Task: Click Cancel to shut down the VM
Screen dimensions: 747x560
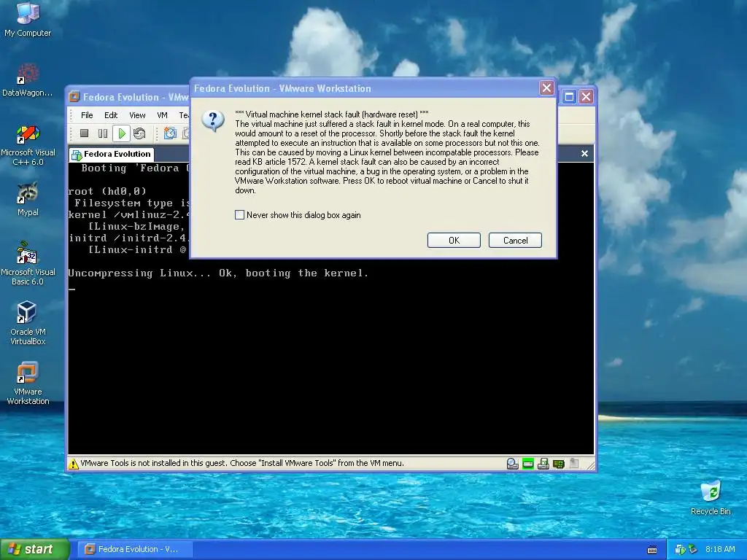Action: click(x=515, y=241)
